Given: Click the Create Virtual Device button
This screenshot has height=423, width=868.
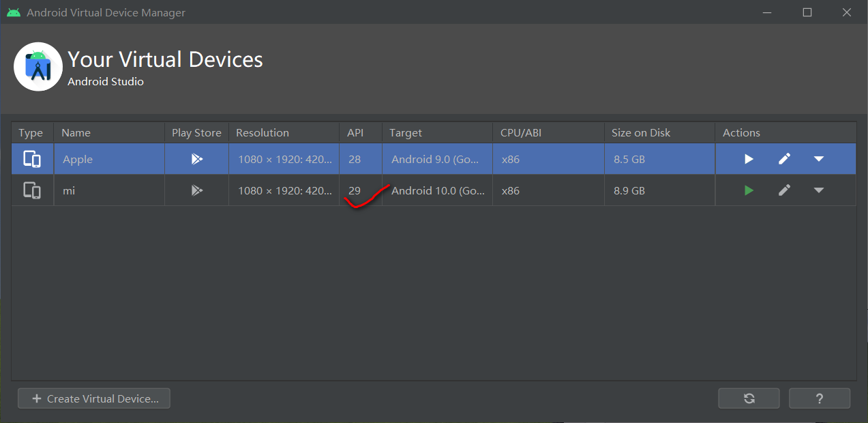Looking at the screenshot, I should point(93,398).
